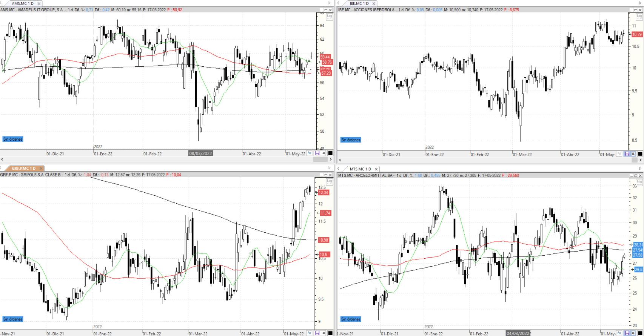Click save diskette icon in Amadeus chart
The width and height of the screenshot is (644, 336).
click(x=317, y=153)
